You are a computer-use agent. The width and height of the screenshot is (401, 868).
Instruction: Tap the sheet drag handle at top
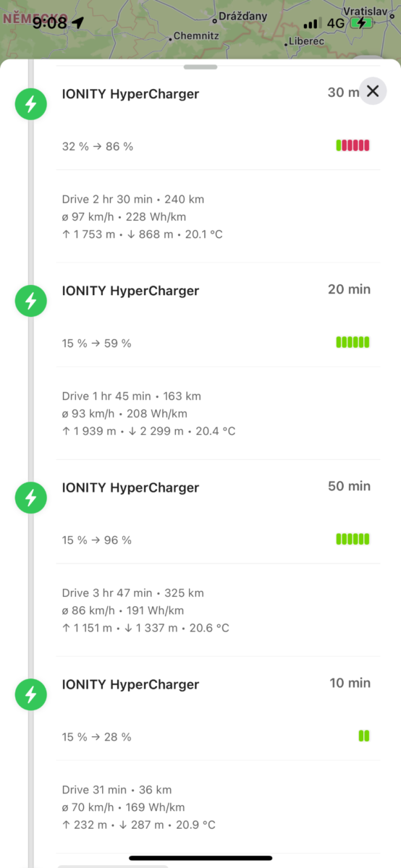pyautogui.click(x=200, y=67)
